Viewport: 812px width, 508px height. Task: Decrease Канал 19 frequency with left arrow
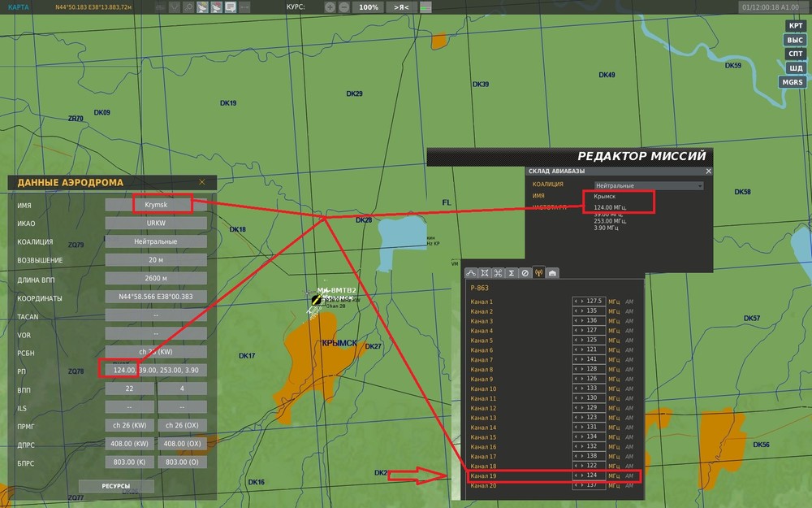(x=576, y=476)
